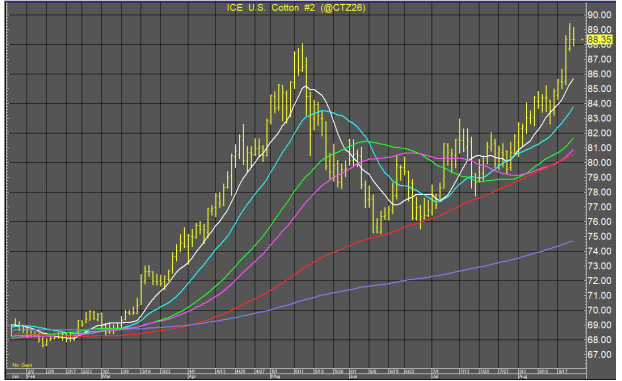Click the 90.00 price axis label

599,15
